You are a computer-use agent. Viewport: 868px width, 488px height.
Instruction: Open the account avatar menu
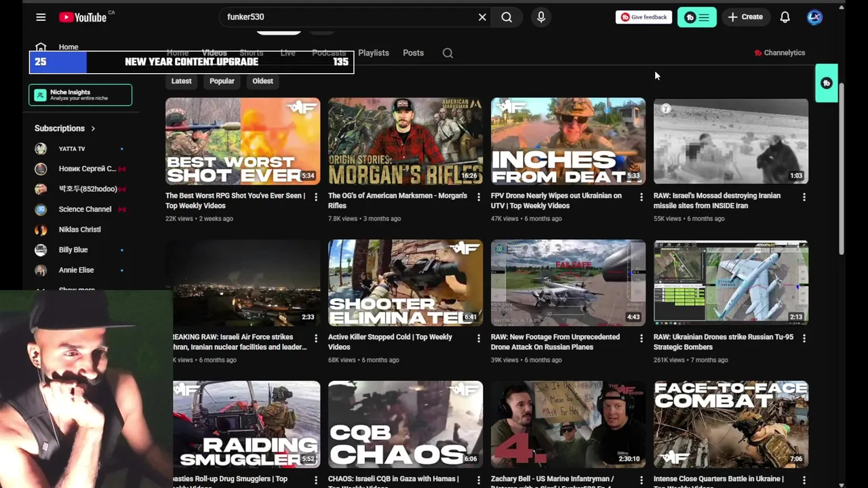[x=814, y=17]
